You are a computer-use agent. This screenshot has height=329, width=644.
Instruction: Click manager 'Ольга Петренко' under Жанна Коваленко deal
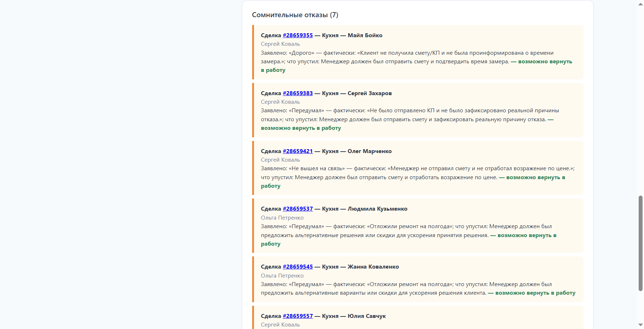tap(282, 276)
